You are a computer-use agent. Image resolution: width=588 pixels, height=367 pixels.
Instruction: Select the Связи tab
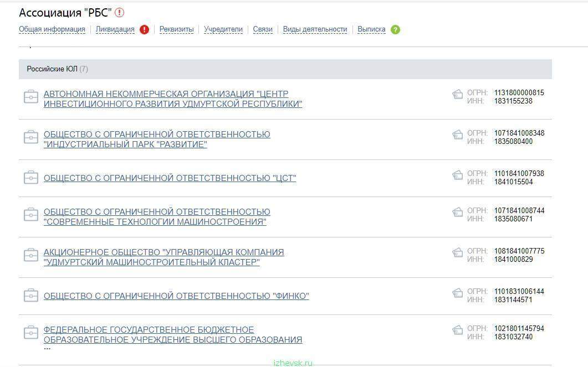tap(263, 29)
